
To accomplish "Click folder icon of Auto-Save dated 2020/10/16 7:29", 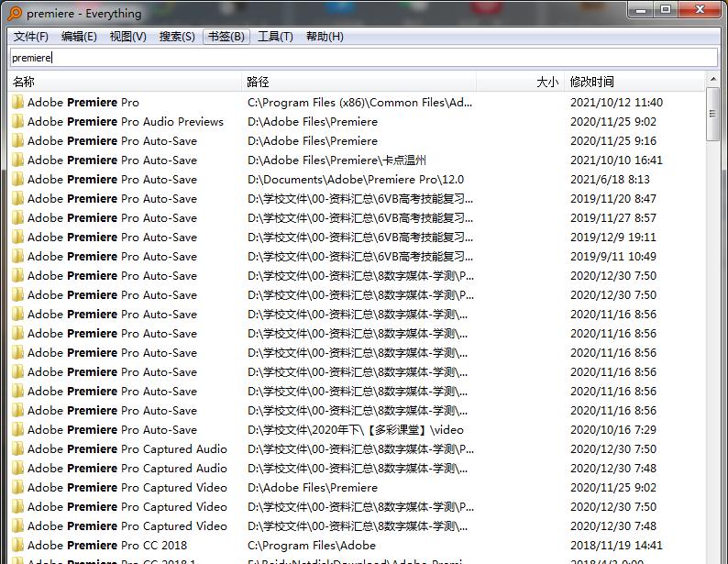I will [17, 430].
